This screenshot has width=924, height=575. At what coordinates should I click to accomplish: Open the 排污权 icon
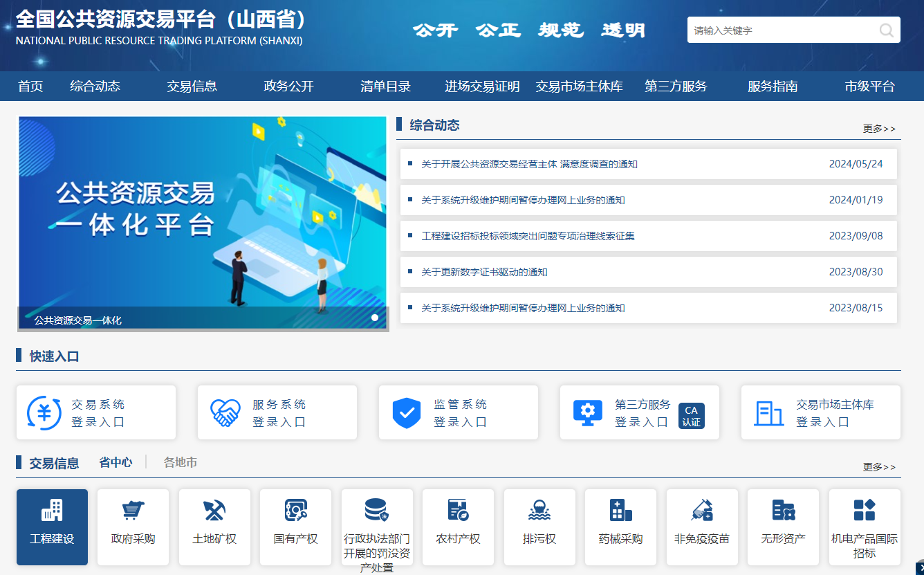point(539,511)
